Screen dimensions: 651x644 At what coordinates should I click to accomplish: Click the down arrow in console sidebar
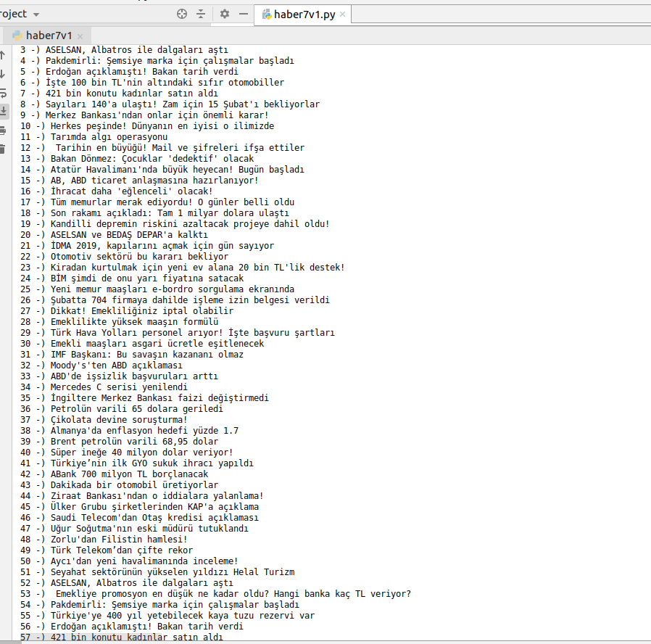tap(2, 74)
